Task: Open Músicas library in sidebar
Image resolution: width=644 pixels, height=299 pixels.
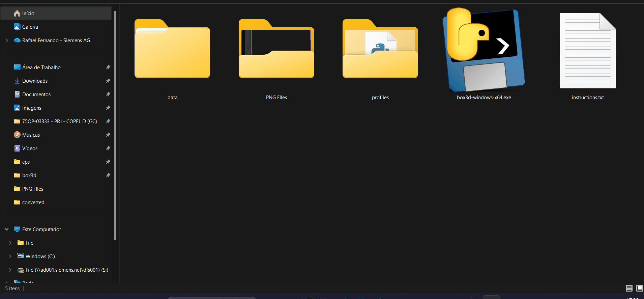Action: click(31, 135)
